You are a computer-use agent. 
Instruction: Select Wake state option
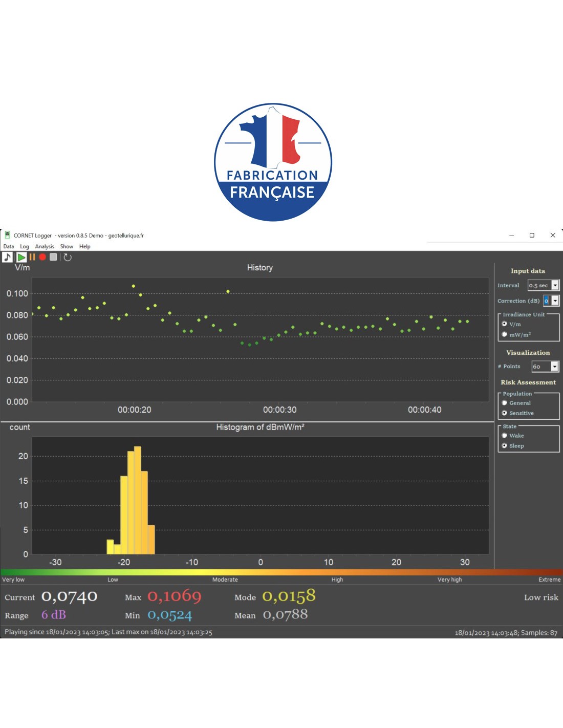tap(512, 436)
